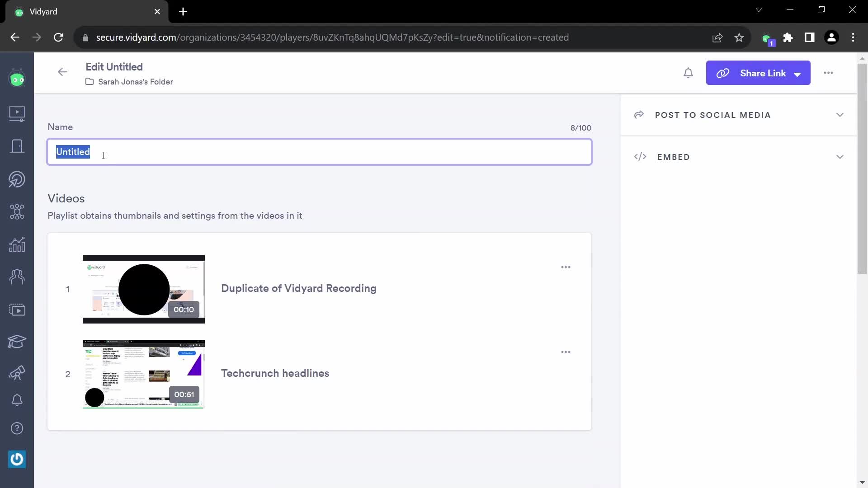Open the Chrome profile avatar
Screen dimensions: 868x488
pos(831,38)
